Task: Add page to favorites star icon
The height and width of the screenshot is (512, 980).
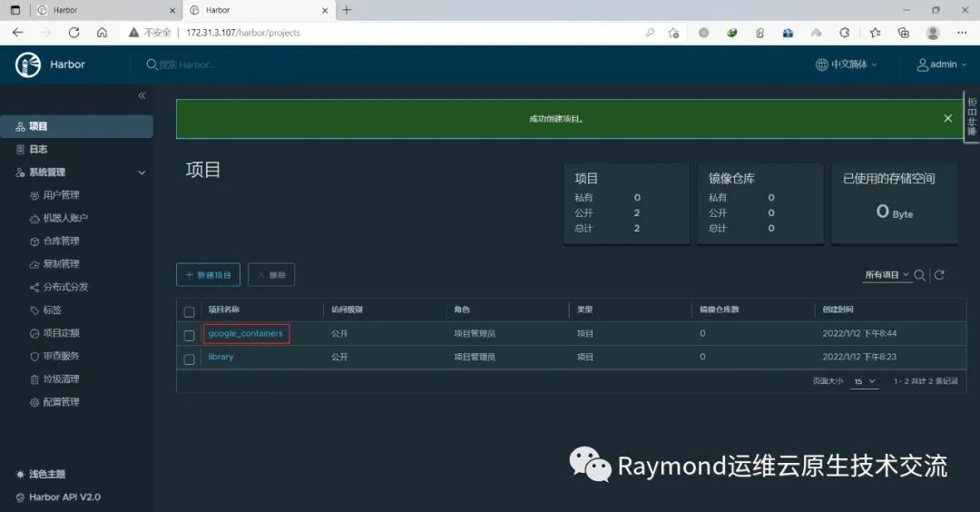Action: tap(673, 33)
